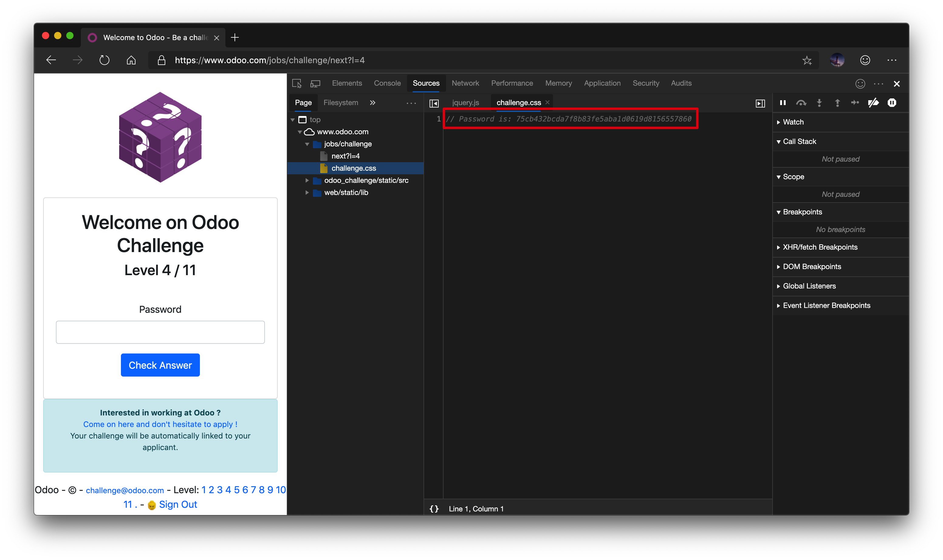The width and height of the screenshot is (943, 560).
Task: Focus the Password input field
Action: (160, 332)
